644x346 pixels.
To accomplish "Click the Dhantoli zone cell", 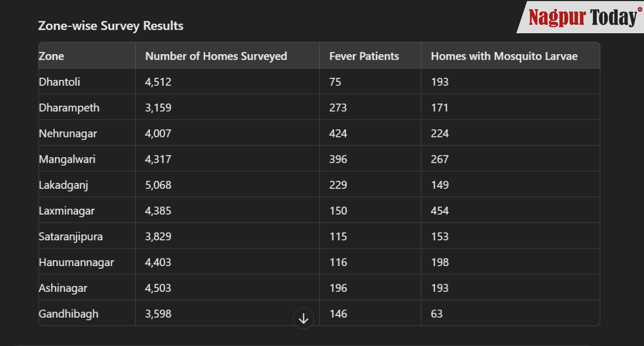I will pyautogui.click(x=60, y=82).
